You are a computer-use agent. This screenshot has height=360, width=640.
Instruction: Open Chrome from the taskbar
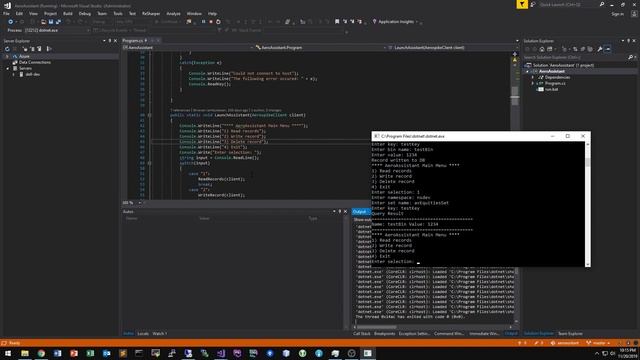coord(41,353)
